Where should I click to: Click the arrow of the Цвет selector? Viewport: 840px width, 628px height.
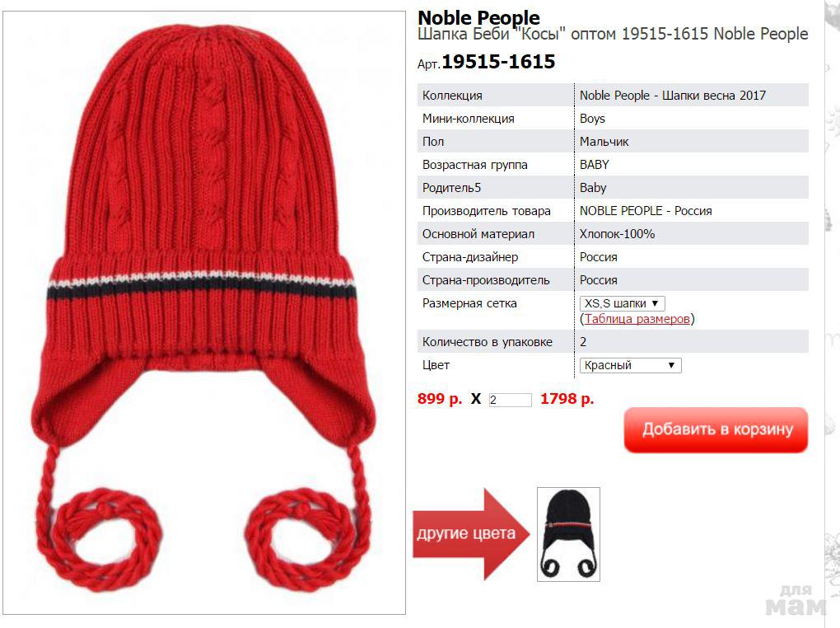coord(671,366)
